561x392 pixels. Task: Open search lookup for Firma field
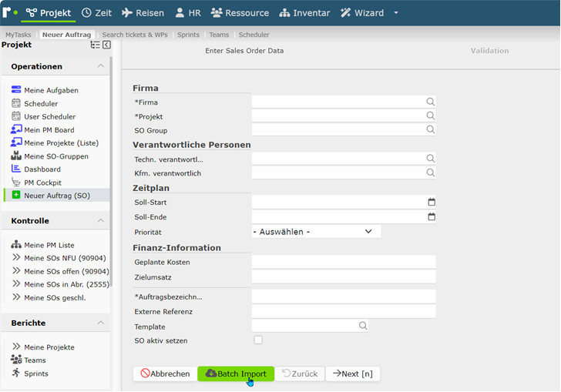pyautogui.click(x=431, y=102)
